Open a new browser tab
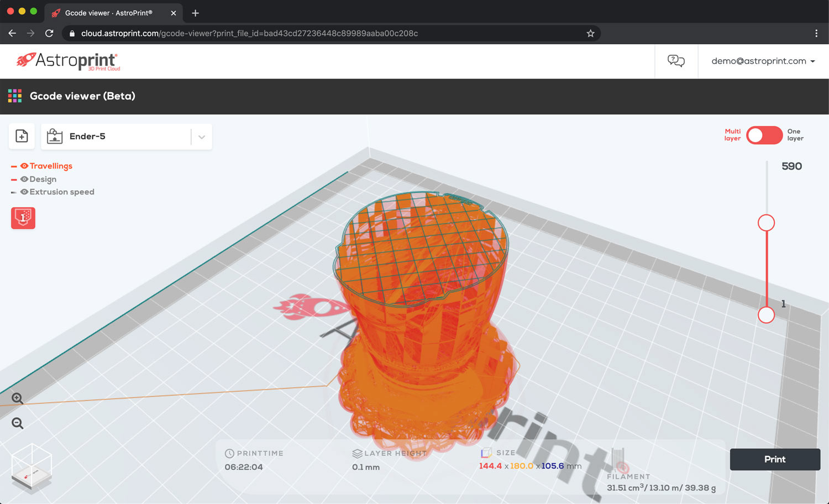Viewport: 829px width, 504px height. (195, 13)
